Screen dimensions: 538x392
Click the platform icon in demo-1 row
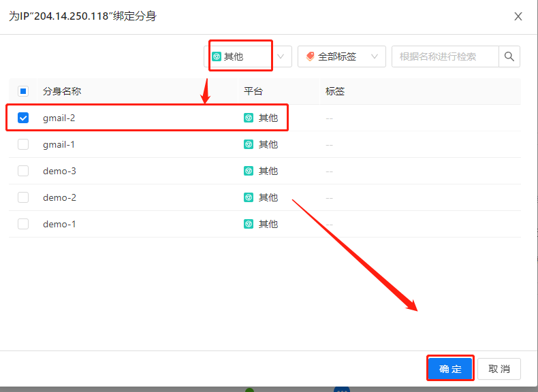point(249,224)
